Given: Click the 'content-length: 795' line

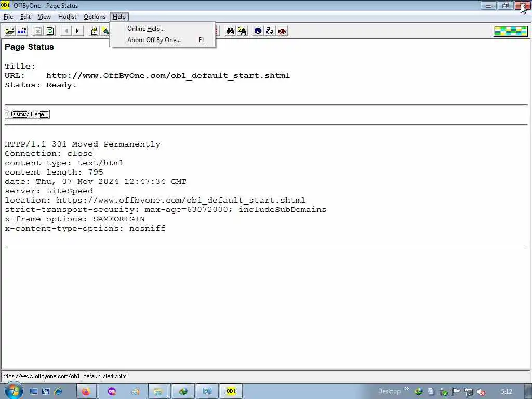Looking at the screenshot, I should [x=54, y=172].
